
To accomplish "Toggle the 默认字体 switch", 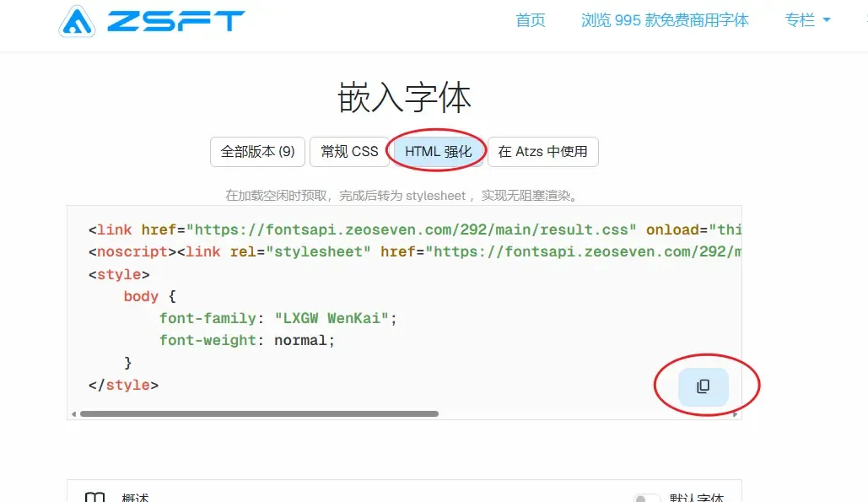I will click(x=646, y=498).
